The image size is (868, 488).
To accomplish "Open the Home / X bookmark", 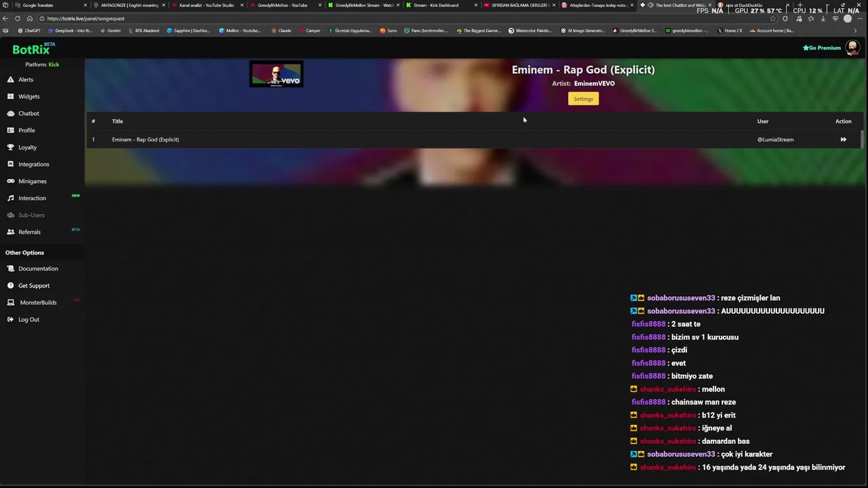I will point(730,30).
